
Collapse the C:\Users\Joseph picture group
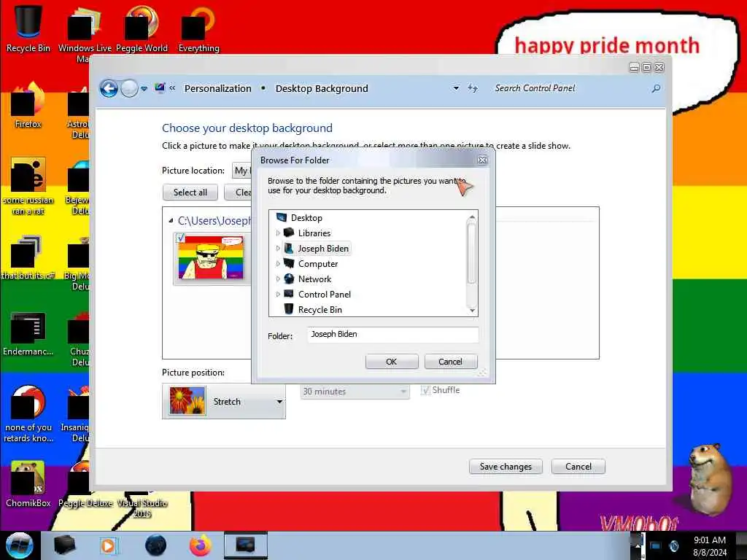pyautogui.click(x=171, y=220)
